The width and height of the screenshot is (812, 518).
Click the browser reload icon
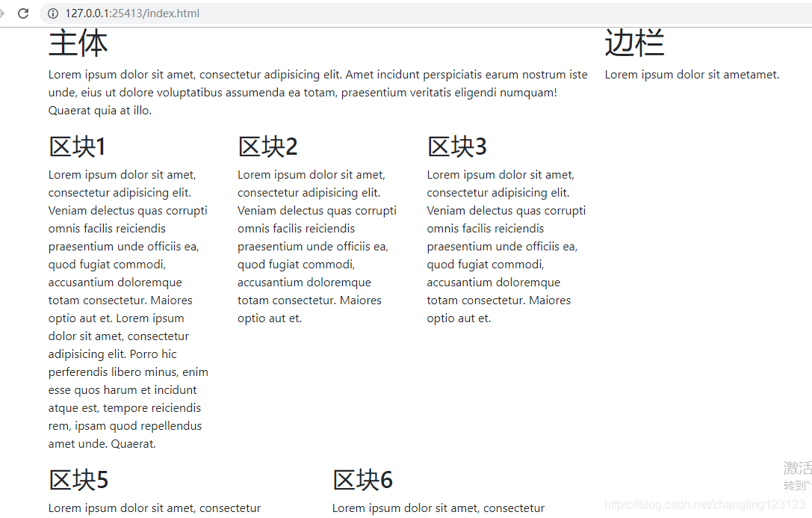pos(23,13)
